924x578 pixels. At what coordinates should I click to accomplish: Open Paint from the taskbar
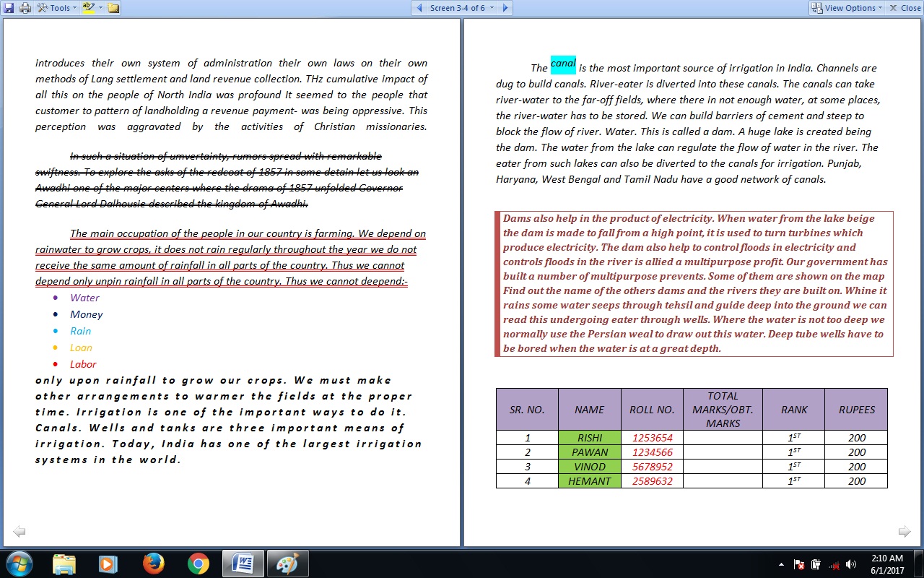[x=287, y=564]
